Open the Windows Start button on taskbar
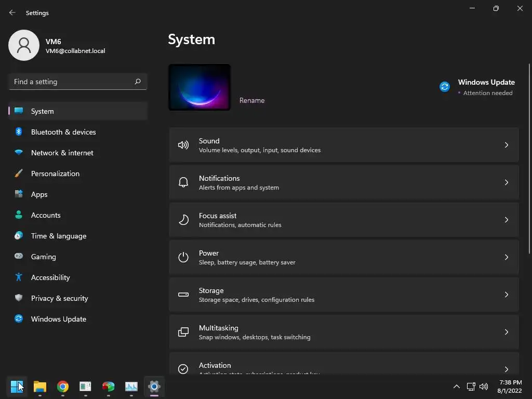The height and width of the screenshot is (399, 532). 17,387
